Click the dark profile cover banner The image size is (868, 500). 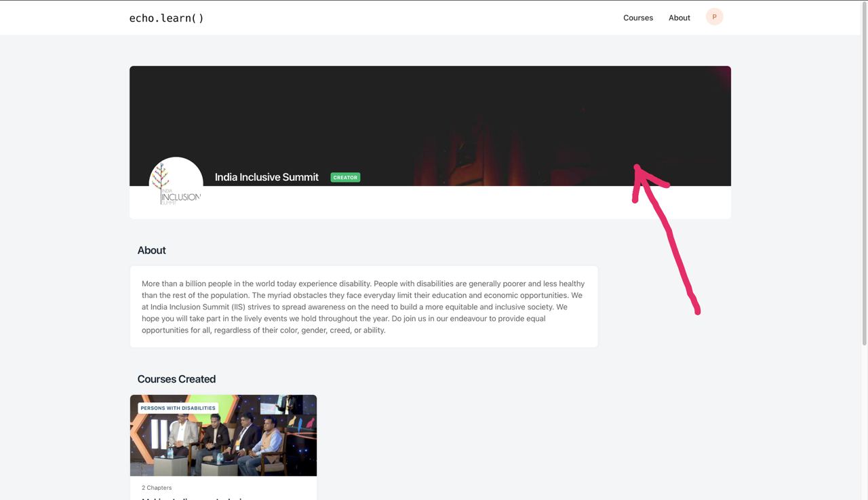pos(430,126)
